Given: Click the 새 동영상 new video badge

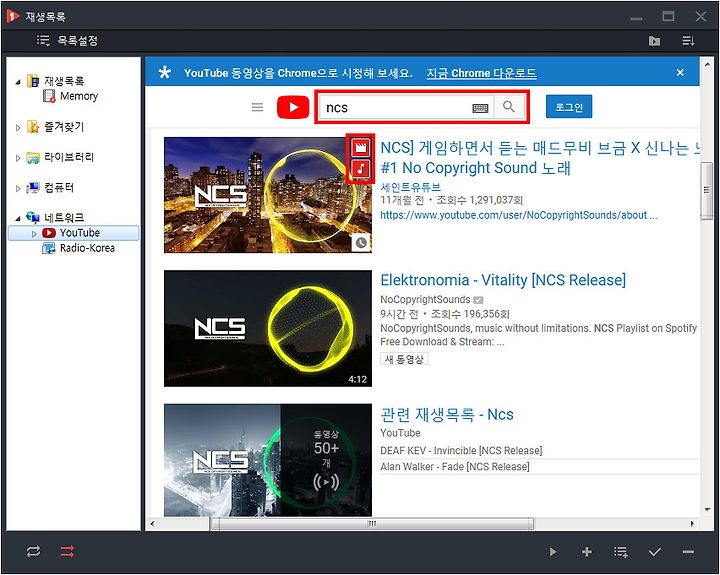Looking at the screenshot, I should coord(404,359).
